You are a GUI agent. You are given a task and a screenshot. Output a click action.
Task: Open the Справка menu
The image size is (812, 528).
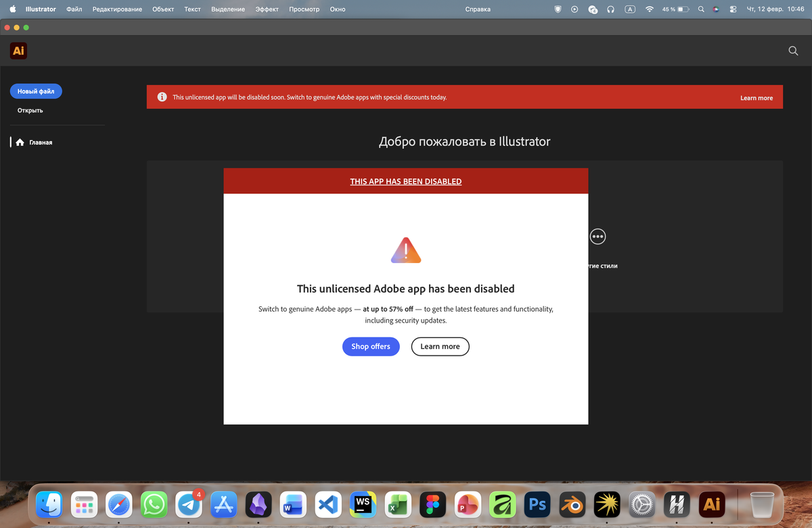click(x=478, y=9)
